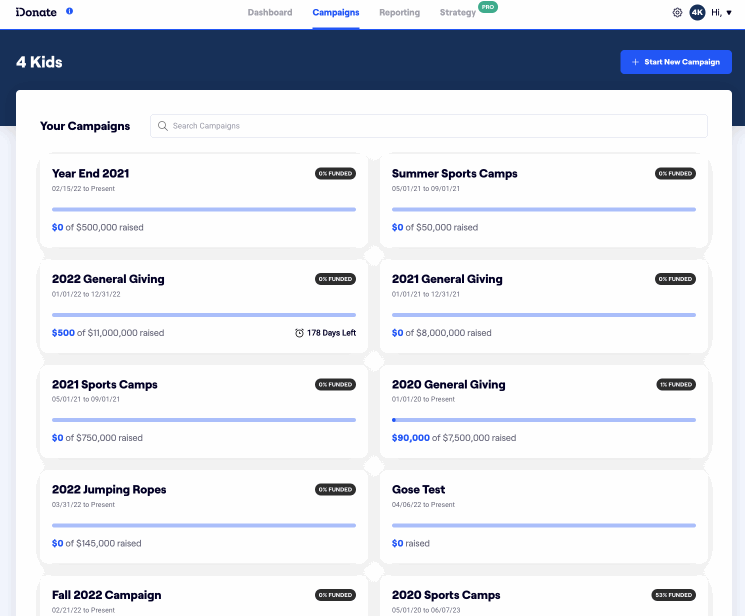Switch to the Strategy tab
745x616 pixels.
[x=458, y=13]
